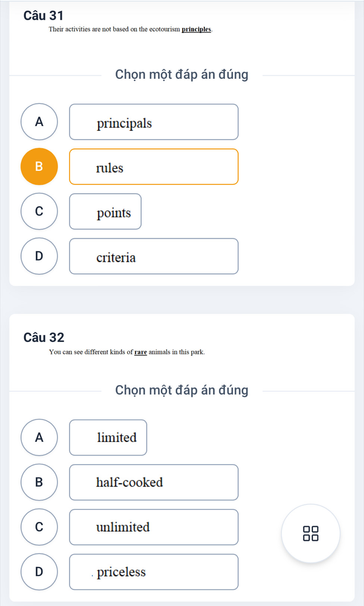This screenshot has height=606, width=364.
Task: Choose the 'unlimited' answer box
Action: (154, 527)
